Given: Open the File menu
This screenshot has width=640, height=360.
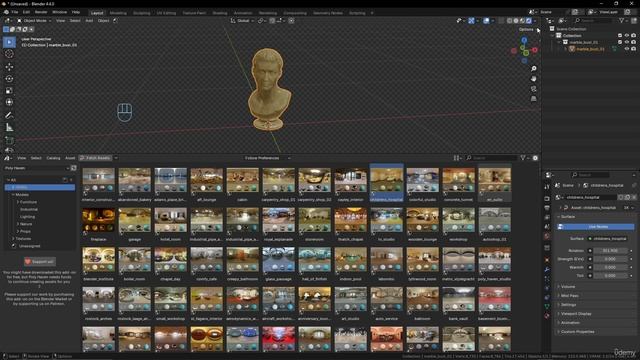Looking at the screenshot, I should (x=15, y=12).
